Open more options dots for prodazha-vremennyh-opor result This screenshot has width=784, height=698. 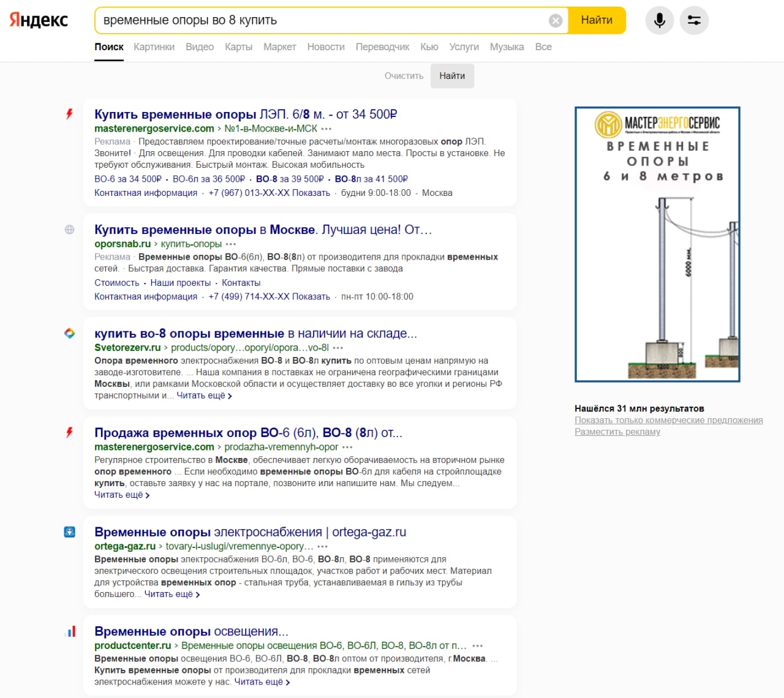coord(347,447)
